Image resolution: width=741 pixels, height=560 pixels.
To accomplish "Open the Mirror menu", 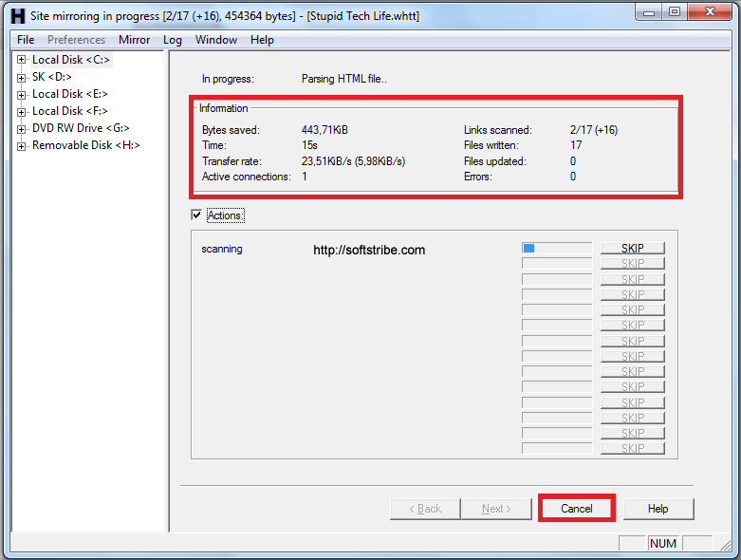I will (x=134, y=40).
